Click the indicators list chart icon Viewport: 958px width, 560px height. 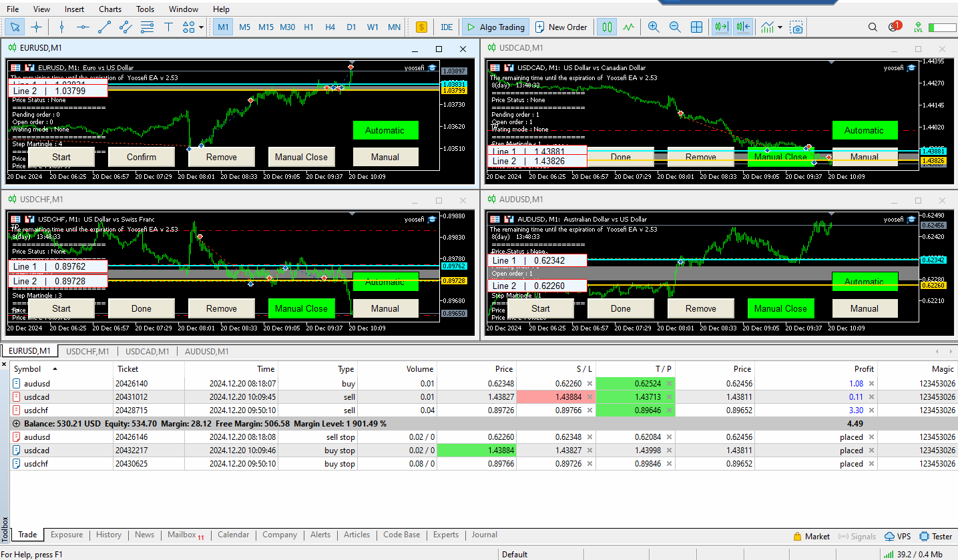coord(768,27)
